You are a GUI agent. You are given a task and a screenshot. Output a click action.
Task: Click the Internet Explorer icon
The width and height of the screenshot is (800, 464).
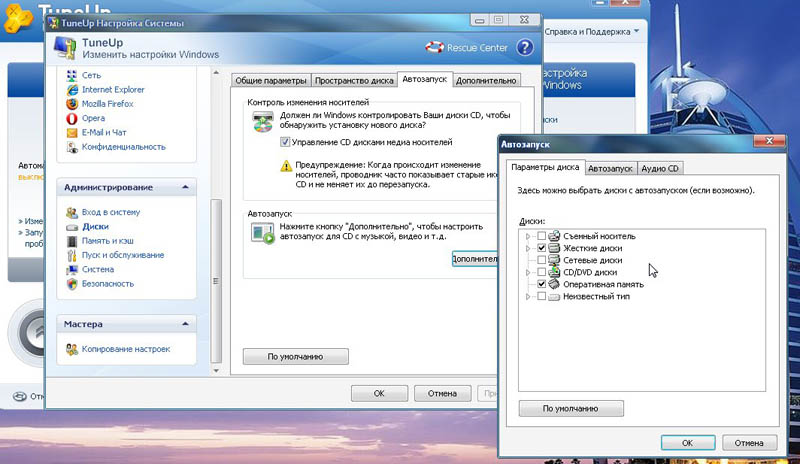pos(72,89)
